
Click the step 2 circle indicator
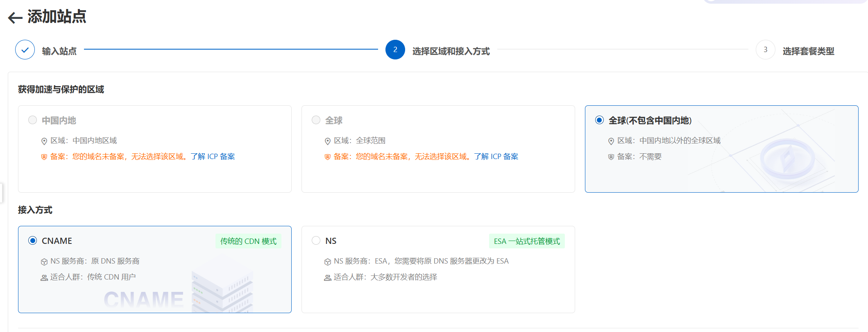[x=395, y=50]
